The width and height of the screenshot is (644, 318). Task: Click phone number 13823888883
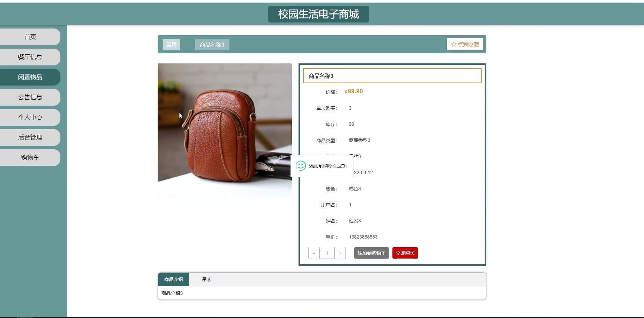(363, 237)
